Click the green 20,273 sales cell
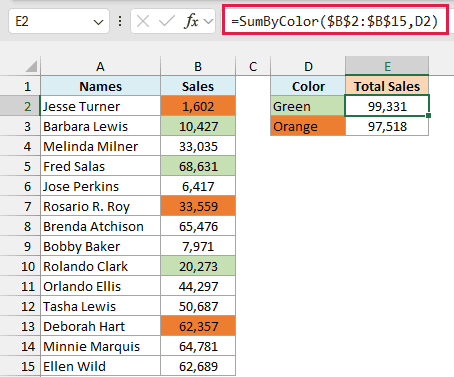 pos(198,266)
